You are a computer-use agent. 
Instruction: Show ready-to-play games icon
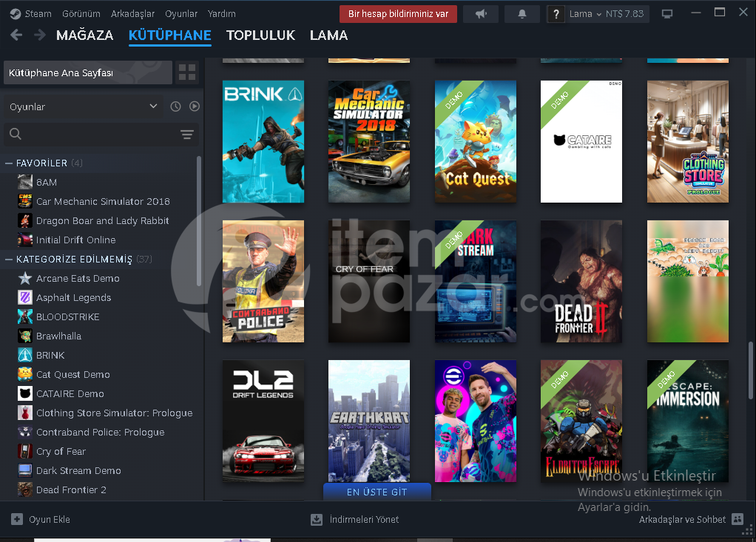[195, 106]
